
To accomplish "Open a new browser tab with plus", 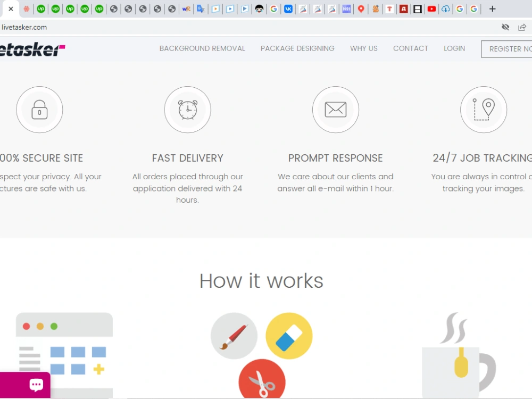I will 492,9.
